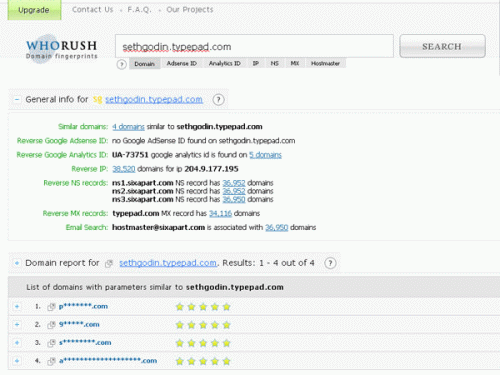Open Our Projects page
Viewport: 500px width, 375px height.
pos(190,10)
